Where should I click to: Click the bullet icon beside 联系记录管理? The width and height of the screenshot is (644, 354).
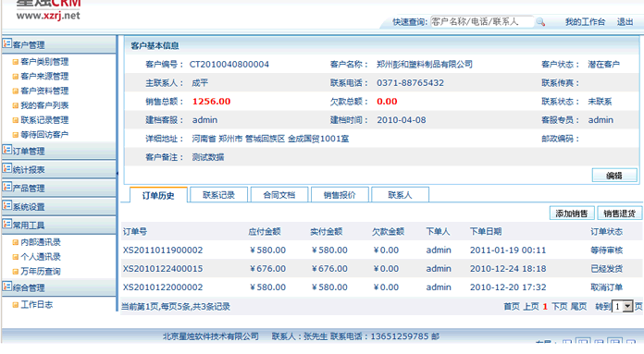[16, 120]
